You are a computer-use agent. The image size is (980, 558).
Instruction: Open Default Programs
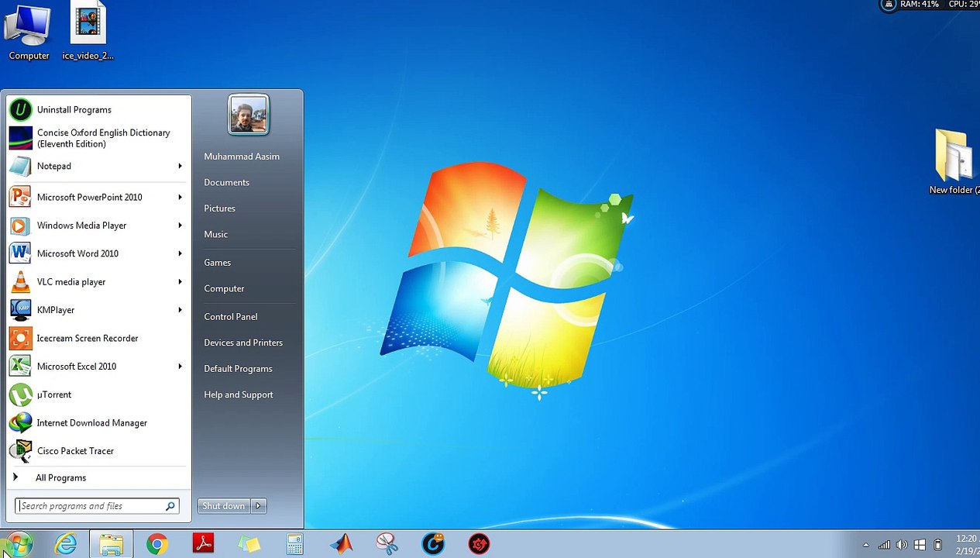[x=238, y=369]
